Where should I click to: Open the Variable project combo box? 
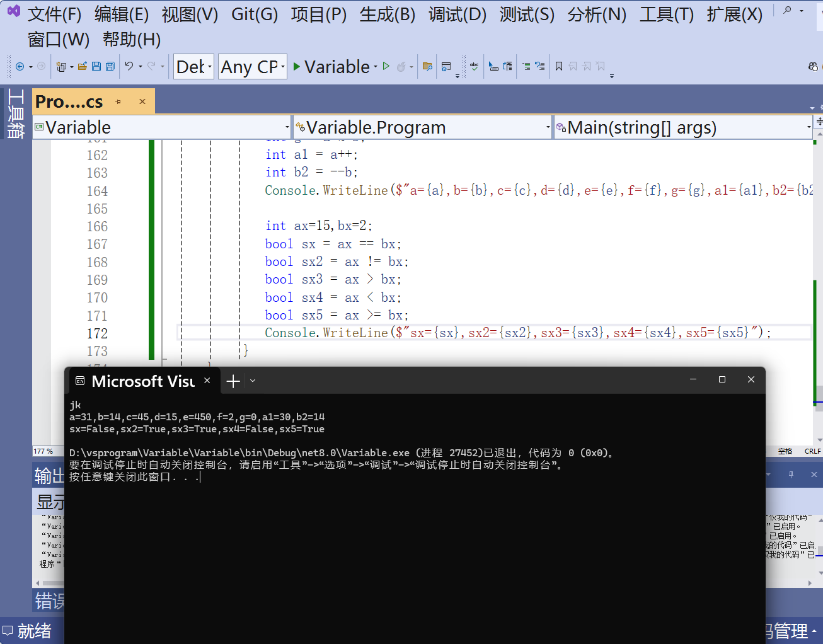pyautogui.click(x=162, y=127)
